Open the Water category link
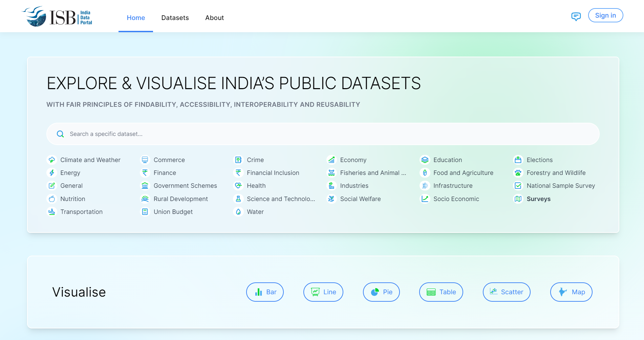This screenshot has height=340, width=644. point(255,212)
